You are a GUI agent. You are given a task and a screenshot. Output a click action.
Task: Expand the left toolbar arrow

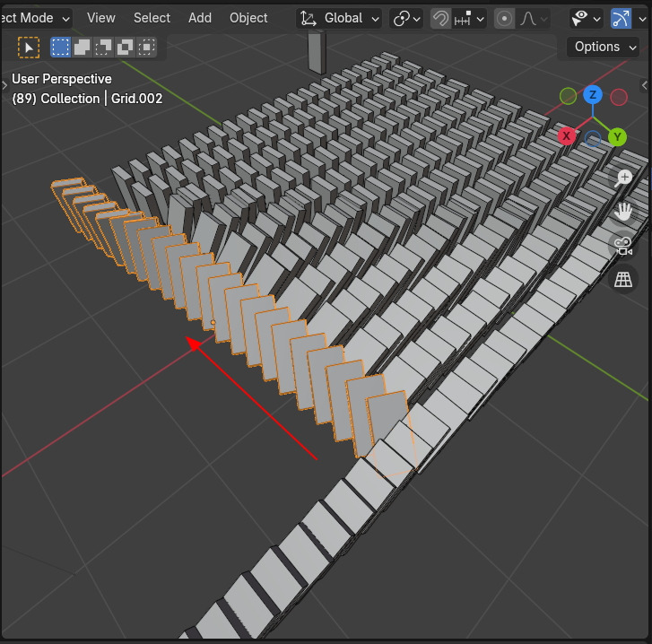[4, 85]
